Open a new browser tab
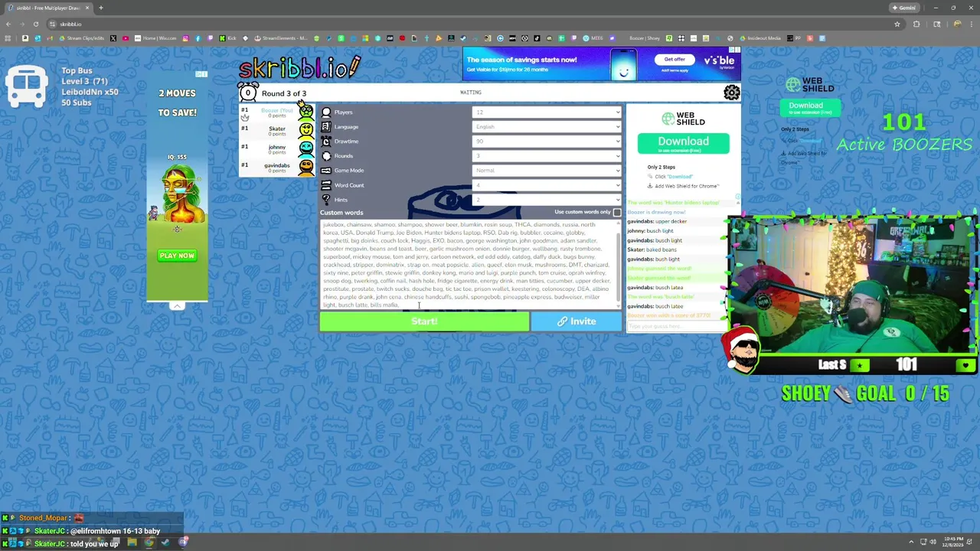The height and width of the screenshot is (551, 980). [100, 8]
